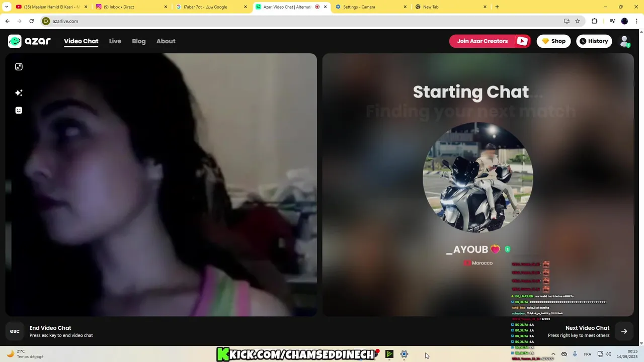This screenshot has height=362, width=644.
Task: Click the install app icon in address bar
Action: tap(567, 21)
